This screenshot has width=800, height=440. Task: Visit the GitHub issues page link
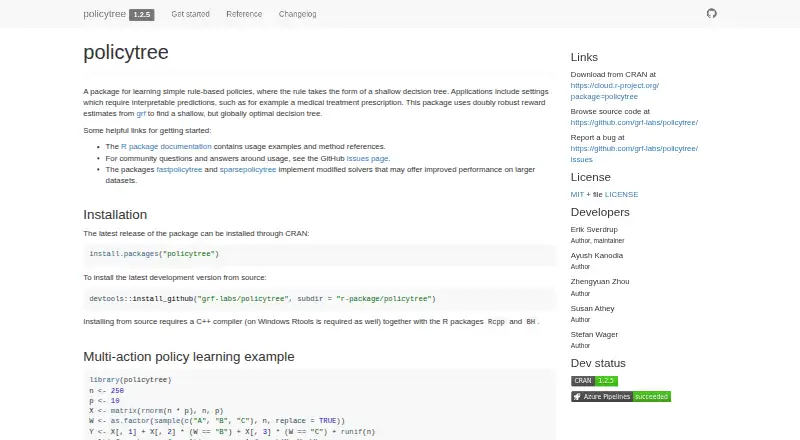click(367, 159)
